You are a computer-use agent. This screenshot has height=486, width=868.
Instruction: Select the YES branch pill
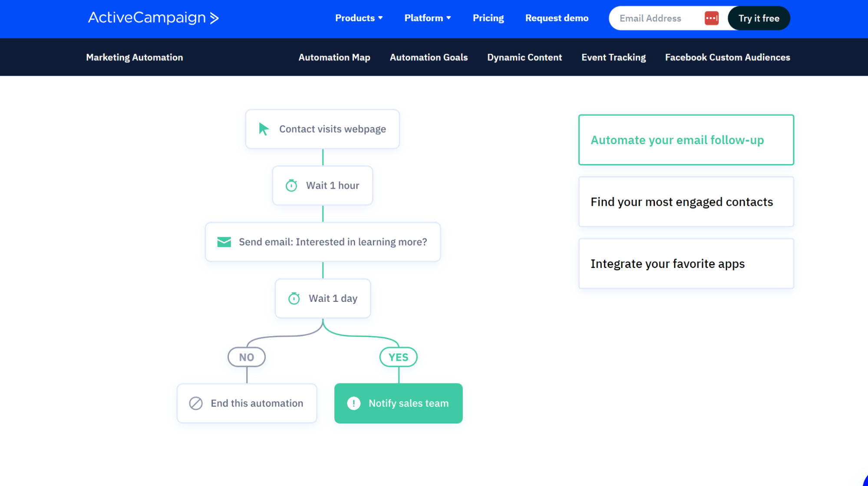tap(398, 357)
